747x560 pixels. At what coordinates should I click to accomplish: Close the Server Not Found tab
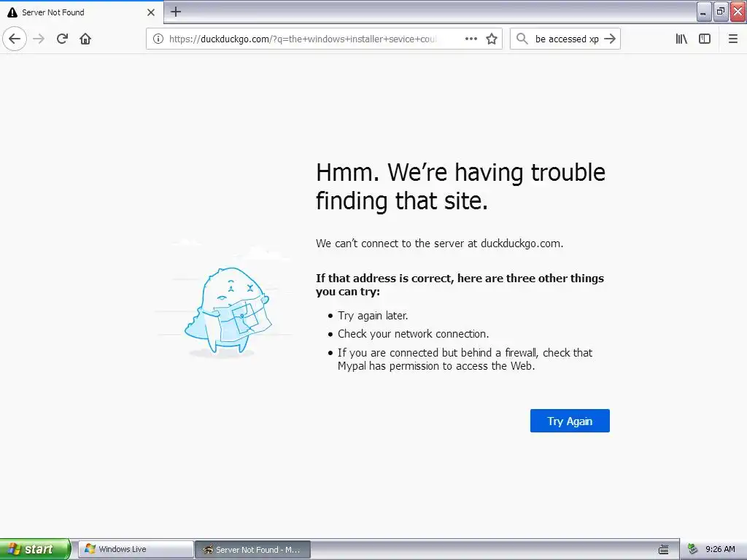(151, 12)
